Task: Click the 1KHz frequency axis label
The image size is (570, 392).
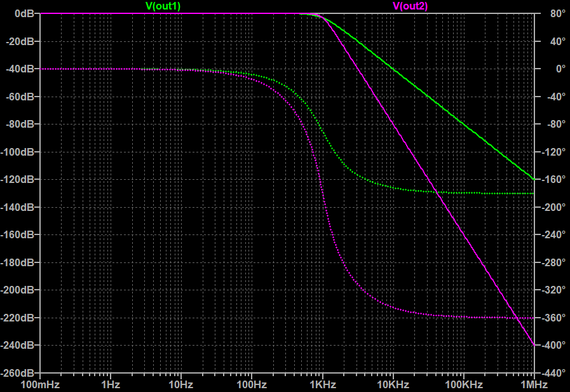Action: (x=323, y=385)
